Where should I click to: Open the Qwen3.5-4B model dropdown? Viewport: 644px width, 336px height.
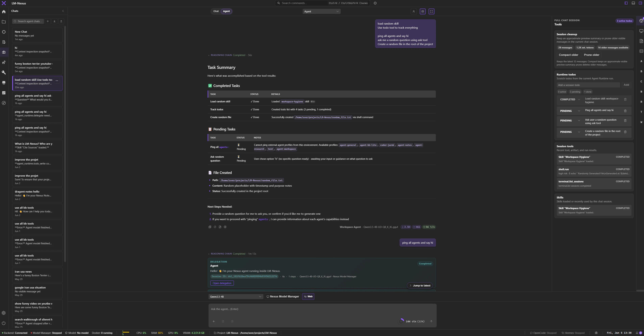(236, 296)
